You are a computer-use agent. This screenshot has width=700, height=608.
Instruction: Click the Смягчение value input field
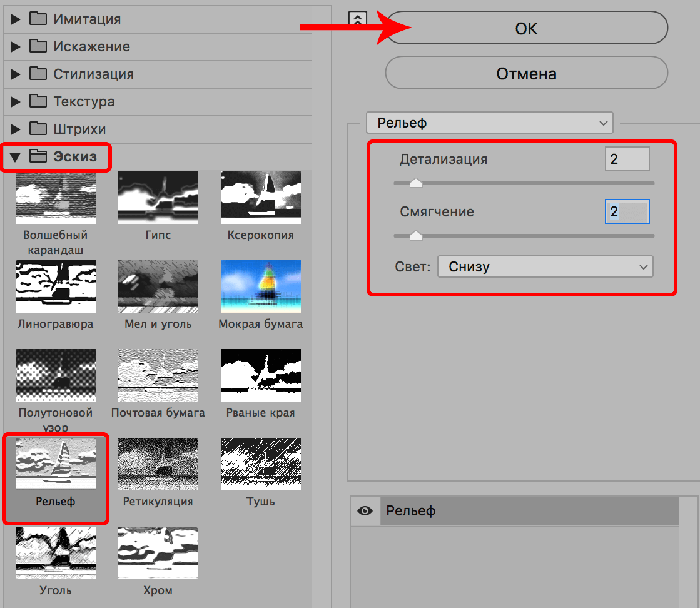tap(627, 212)
